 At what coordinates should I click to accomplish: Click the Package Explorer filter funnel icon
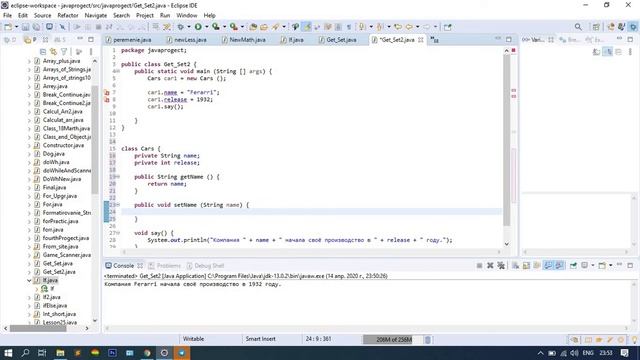pos(64,52)
